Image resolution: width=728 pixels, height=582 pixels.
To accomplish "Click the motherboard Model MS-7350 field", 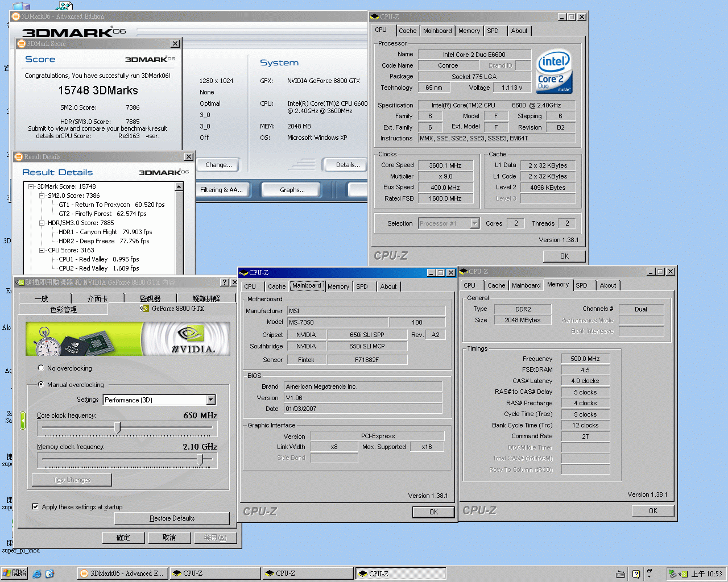I will pyautogui.click(x=338, y=322).
